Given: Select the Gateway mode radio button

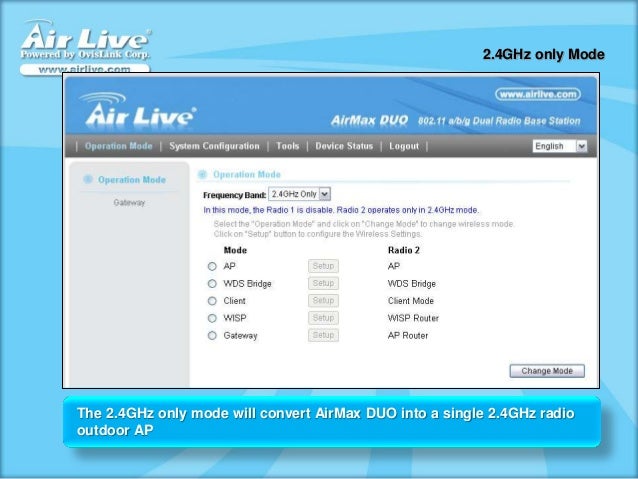Looking at the screenshot, I should 212,335.
